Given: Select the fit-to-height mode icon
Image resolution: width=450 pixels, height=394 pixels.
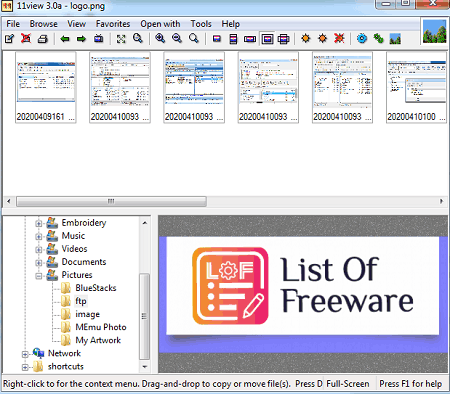Looking at the screenshot, I should tap(233, 39).
